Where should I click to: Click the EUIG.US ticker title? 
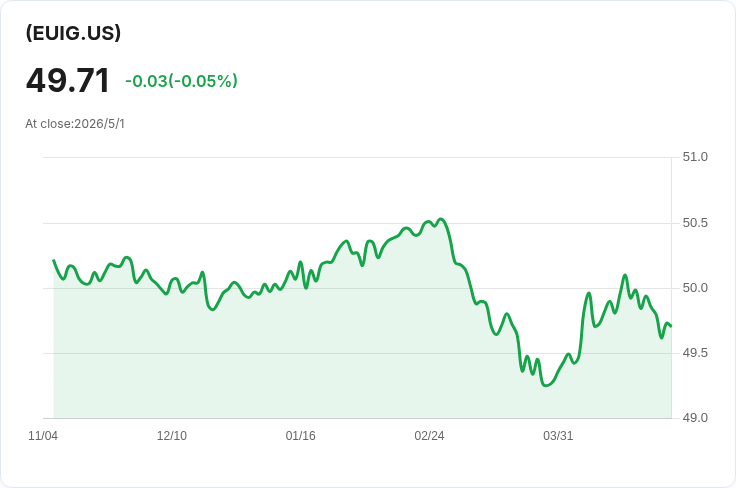tap(73, 33)
